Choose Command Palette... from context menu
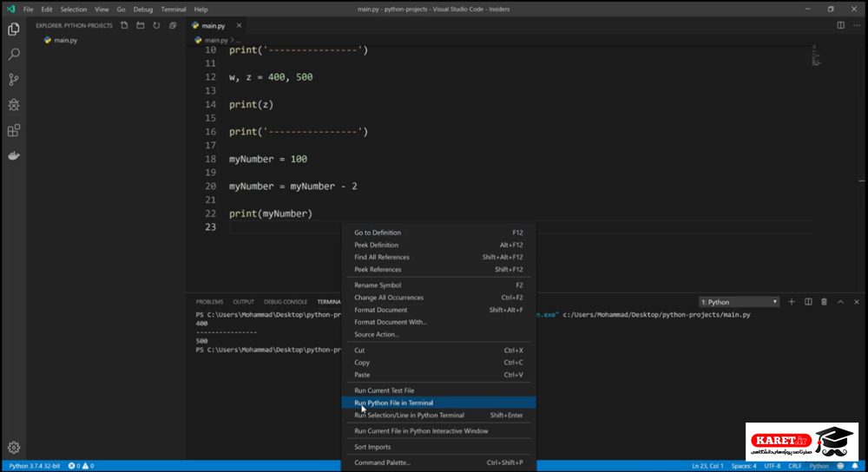The image size is (868, 472). click(x=438, y=462)
